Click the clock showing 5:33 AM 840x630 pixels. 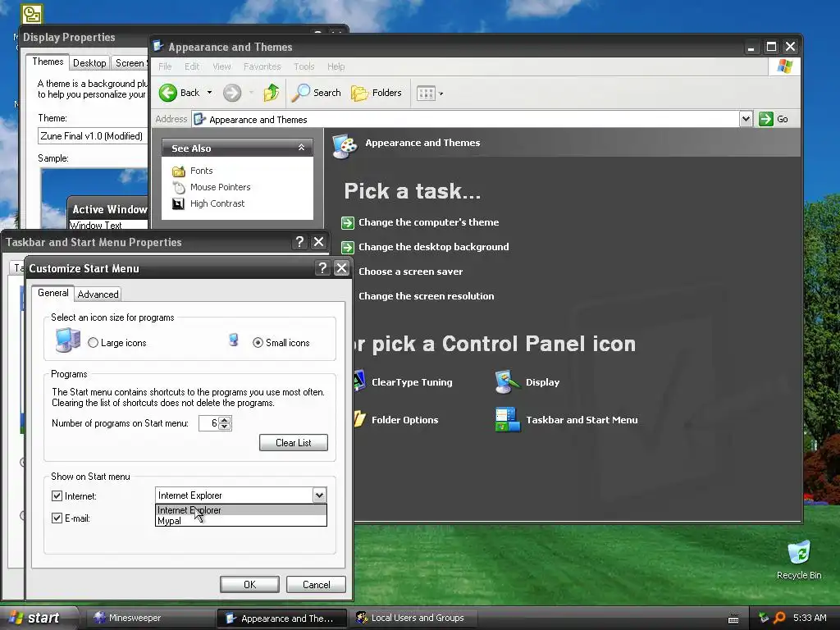(x=810, y=618)
